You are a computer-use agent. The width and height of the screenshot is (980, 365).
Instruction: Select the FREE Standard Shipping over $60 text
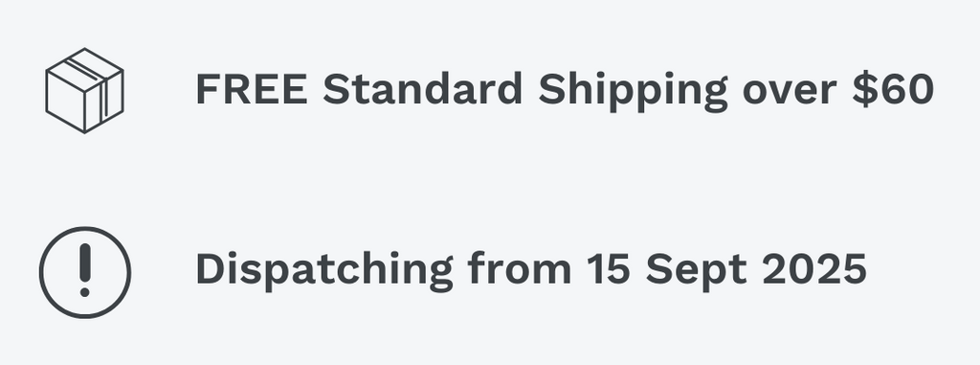(x=565, y=89)
